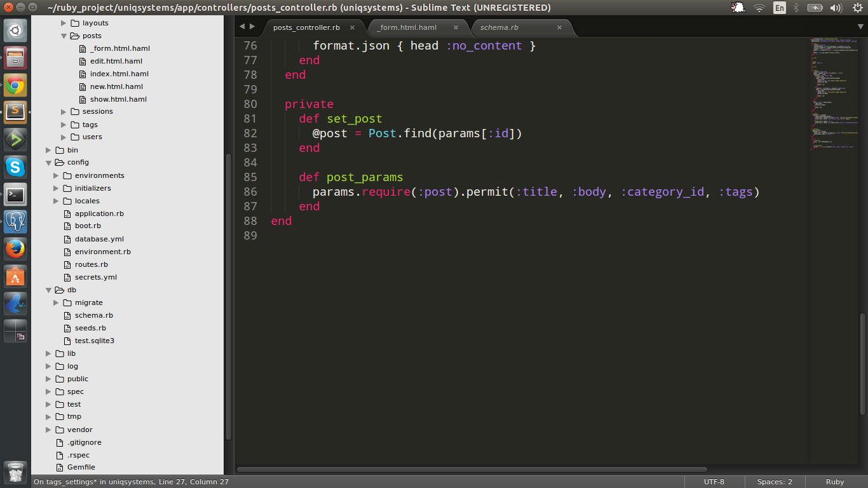The height and width of the screenshot is (488, 868).
Task: Open the Wi-Fi network indicator
Action: [759, 8]
